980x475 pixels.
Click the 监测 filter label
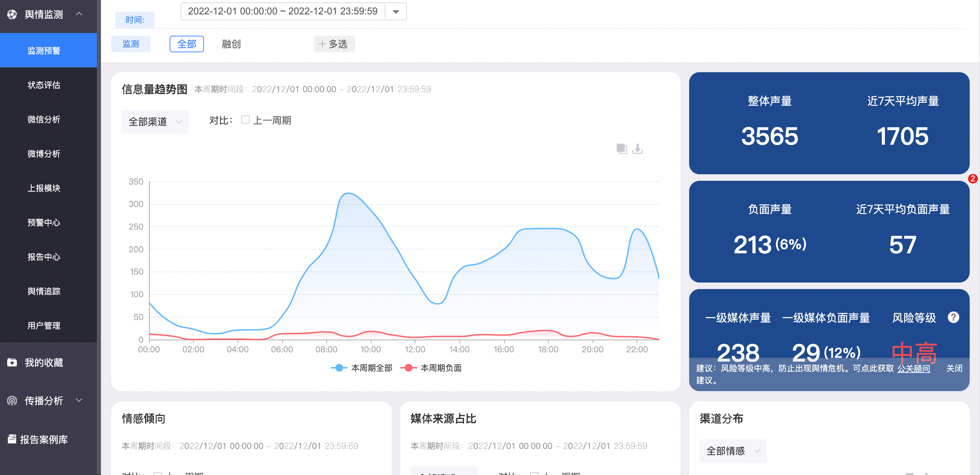130,44
